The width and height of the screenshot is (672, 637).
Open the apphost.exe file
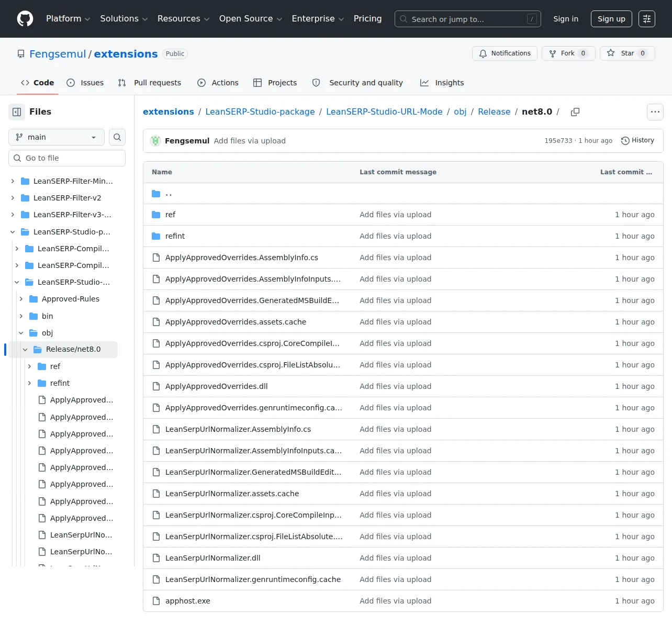tap(188, 601)
